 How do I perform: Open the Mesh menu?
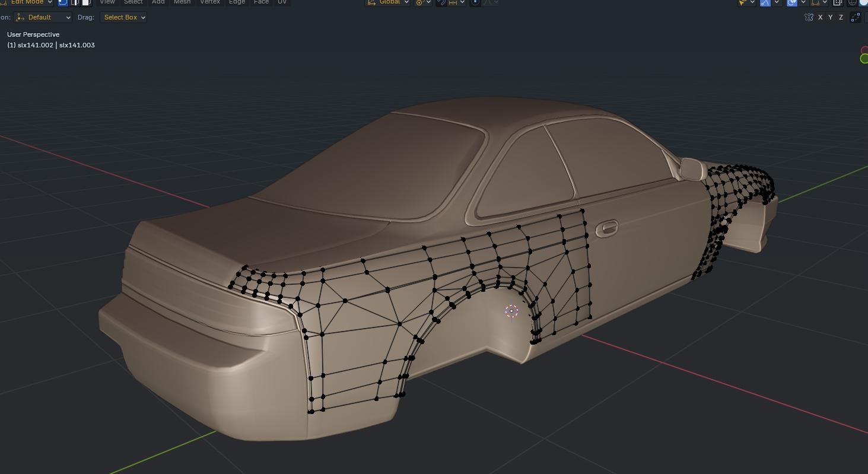182,2
